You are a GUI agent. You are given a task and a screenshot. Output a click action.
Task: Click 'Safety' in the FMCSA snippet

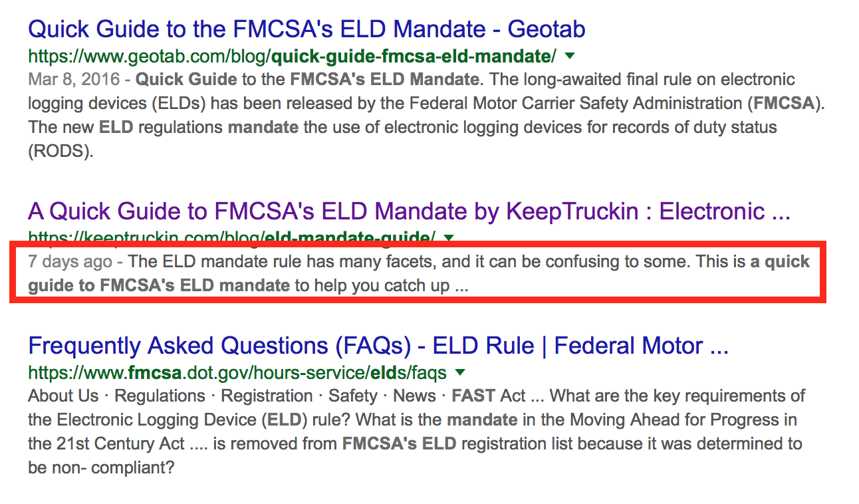click(x=352, y=396)
